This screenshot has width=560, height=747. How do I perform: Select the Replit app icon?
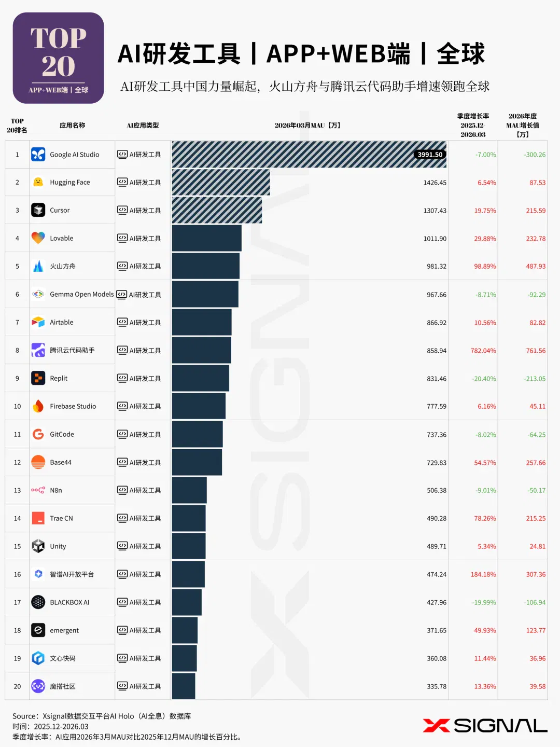point(38,378)
